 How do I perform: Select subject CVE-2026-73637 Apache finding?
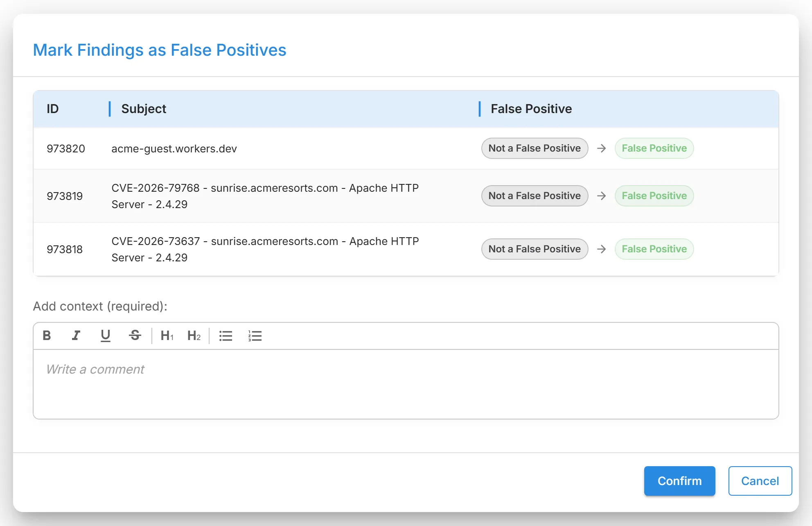(x=265, y=249)
